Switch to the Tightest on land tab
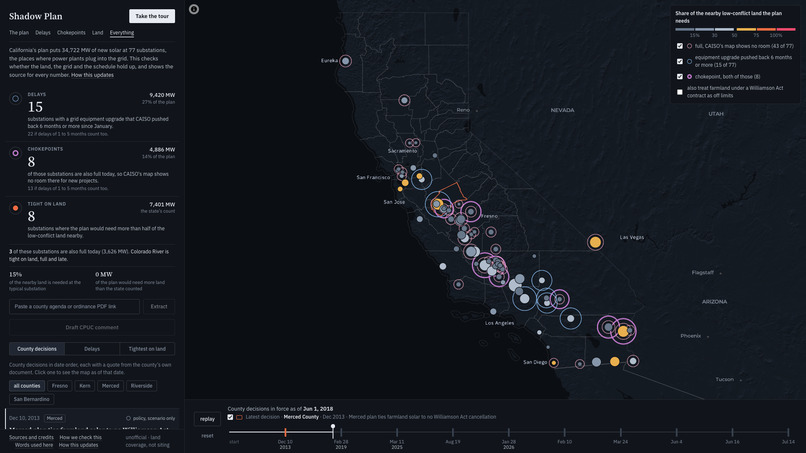Image resolution: width=806 pixels, height=453 pixels. [147, 349]
